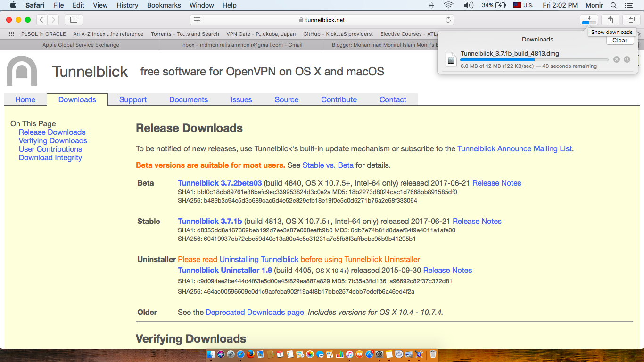This screenshot has width=644, height=362.
Task: Reload the tunnelblick.net page
Action: coord(448,20)
